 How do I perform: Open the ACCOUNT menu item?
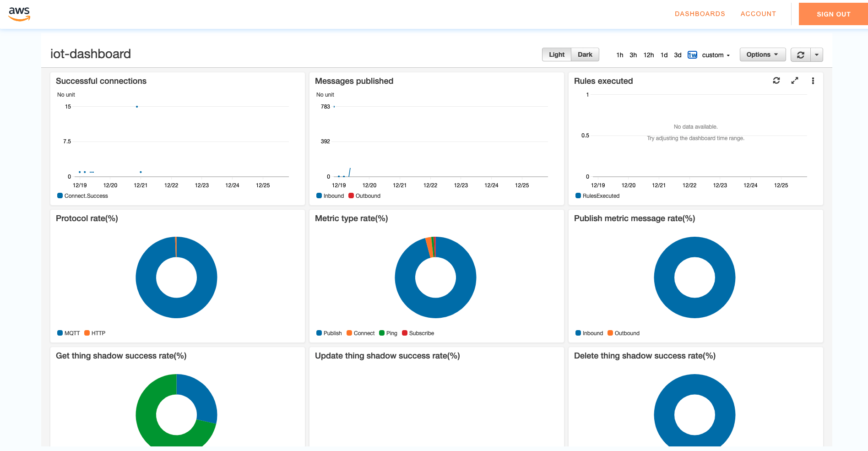758,14
